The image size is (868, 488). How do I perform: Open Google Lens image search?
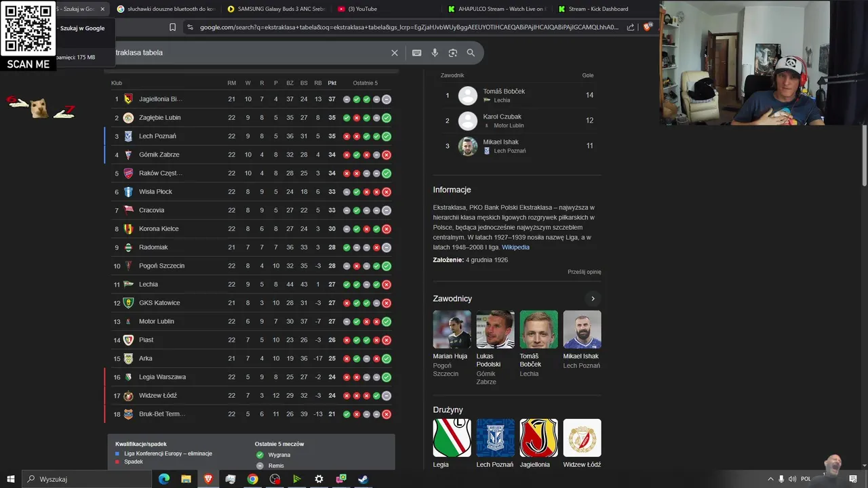click(452, 53)
